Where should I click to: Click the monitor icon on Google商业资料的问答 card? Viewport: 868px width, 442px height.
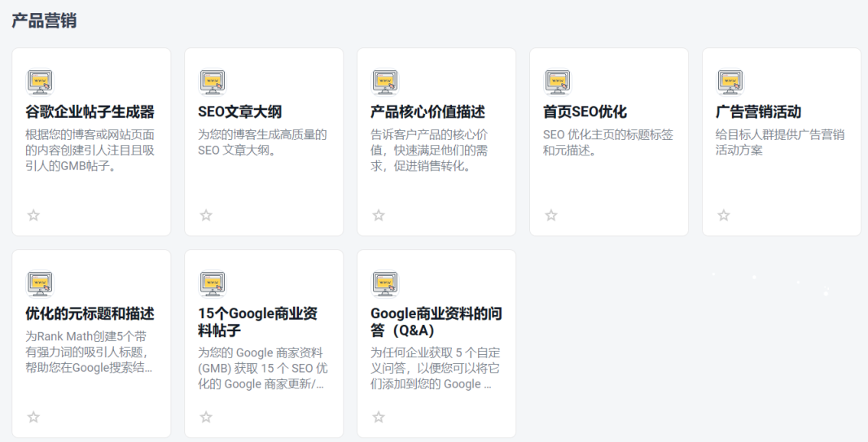[x=385, y=283]
